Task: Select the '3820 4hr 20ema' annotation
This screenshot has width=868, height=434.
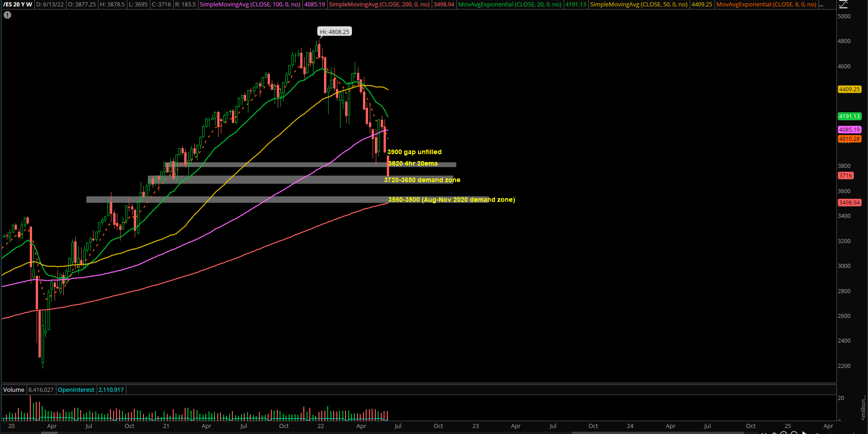Action: [413, 163]
